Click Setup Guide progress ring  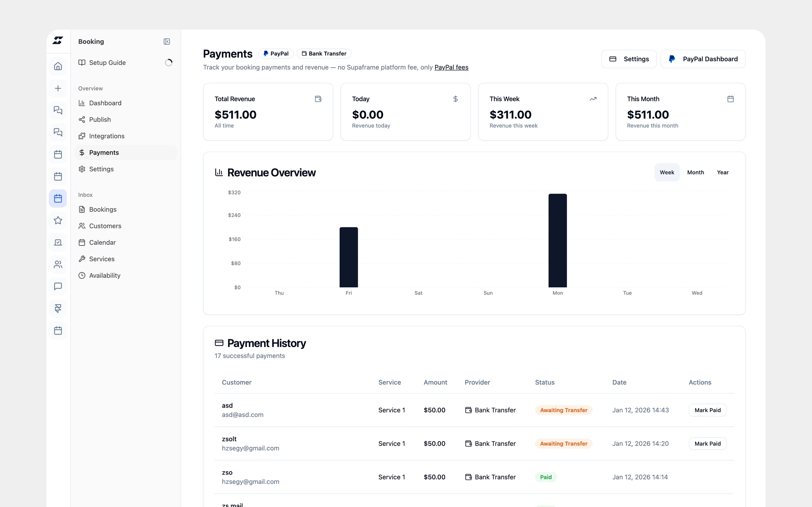click(x=168, y=63)
